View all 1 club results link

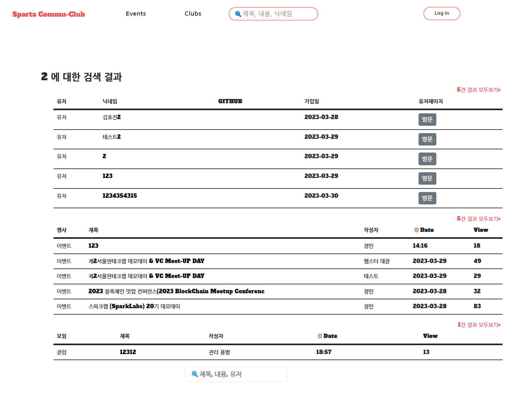pos(479,325)
